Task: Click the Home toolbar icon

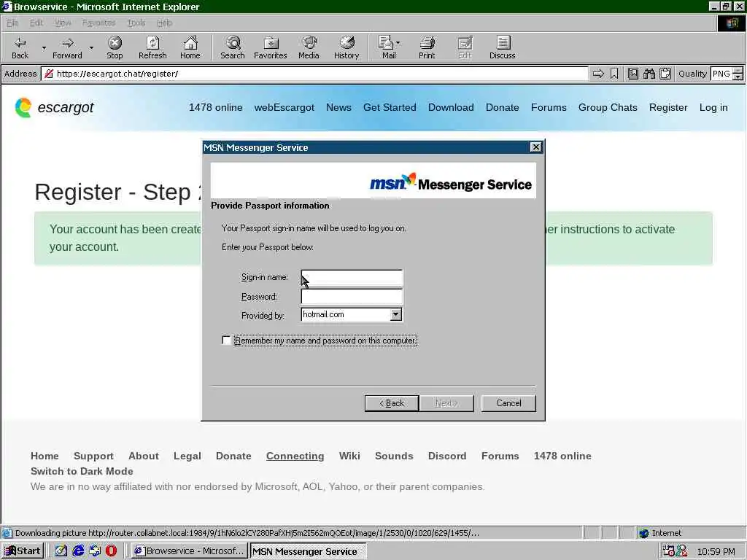Action: point(190,43)
